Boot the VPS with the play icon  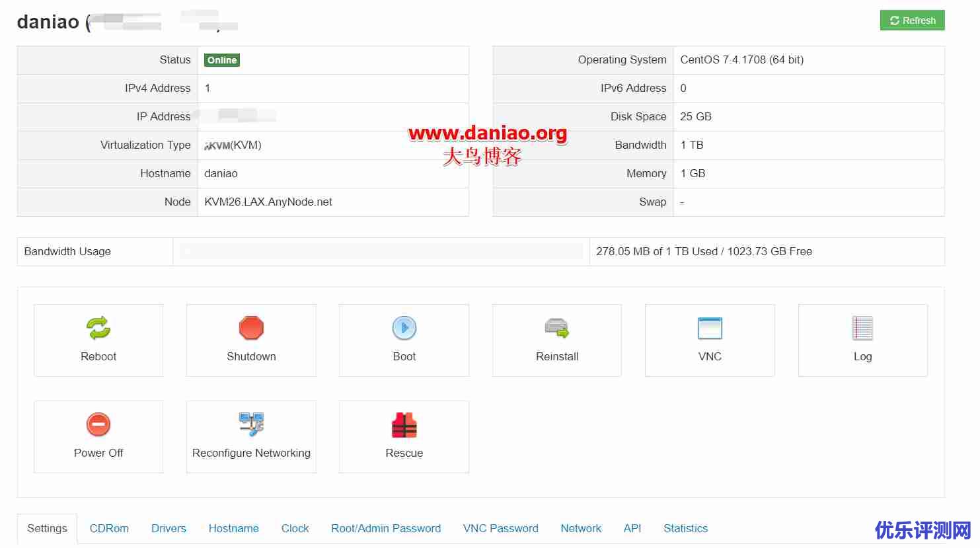(x=404, y=328)
